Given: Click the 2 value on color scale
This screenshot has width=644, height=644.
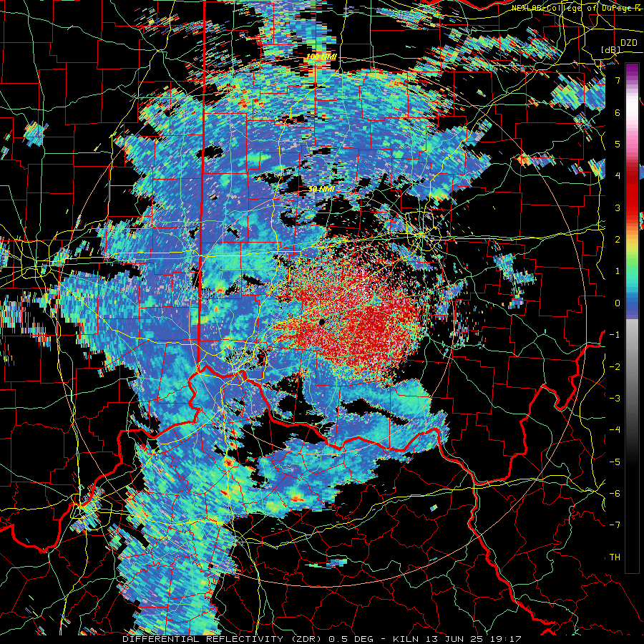Looking at the screenshot, I should click(x=618, y=240).
